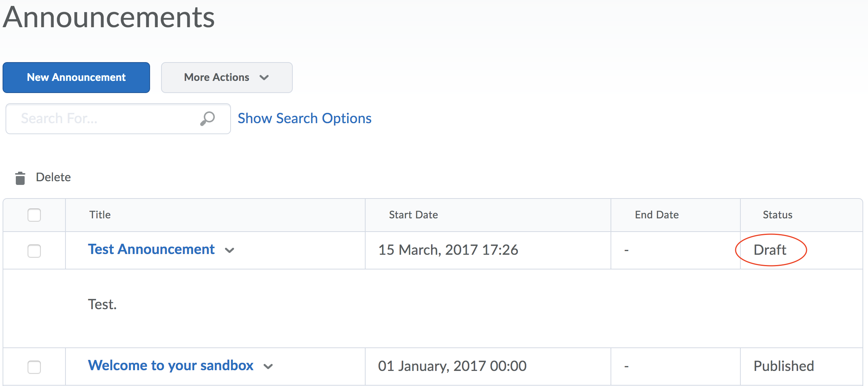Tick the select-all checkbox in table header
This screenshot has width=868, height=386.
pos(34,215)
